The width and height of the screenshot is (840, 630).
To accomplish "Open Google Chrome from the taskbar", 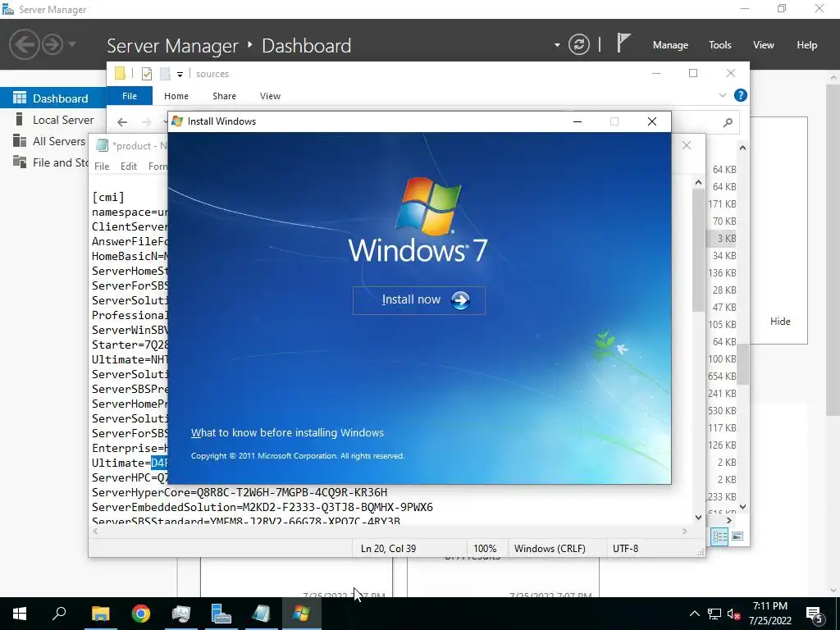I will click(x=141, y=614).
